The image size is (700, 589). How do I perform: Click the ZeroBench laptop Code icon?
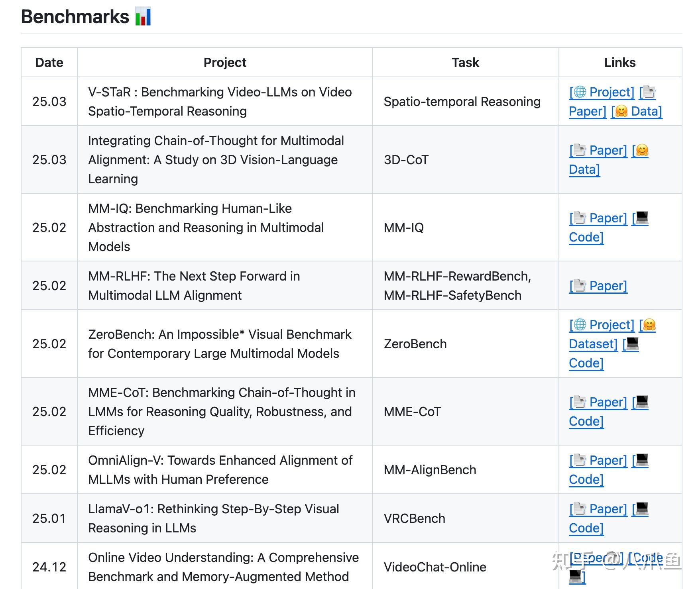pyautogui.click(x=633, y=344)
